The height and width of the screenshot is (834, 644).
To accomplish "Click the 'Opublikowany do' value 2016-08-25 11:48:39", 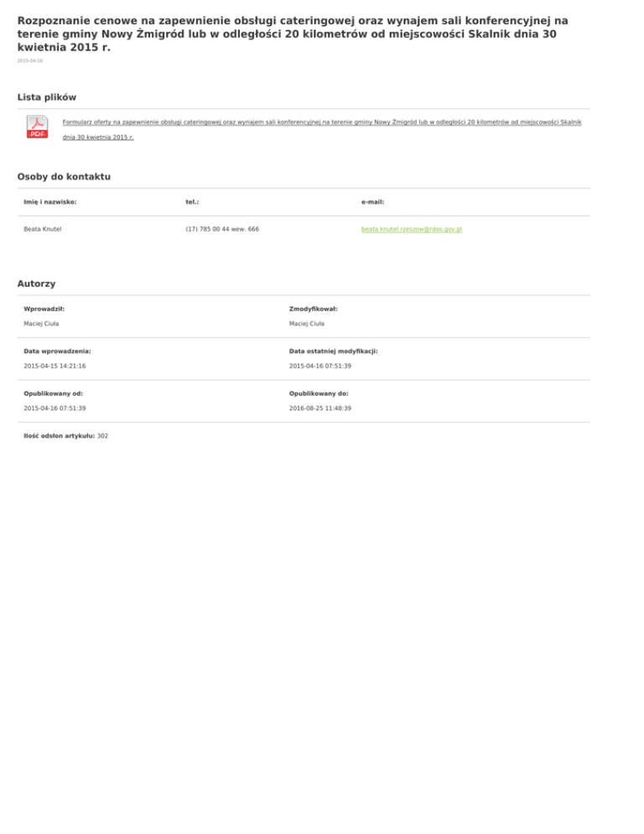I will 320,408.
